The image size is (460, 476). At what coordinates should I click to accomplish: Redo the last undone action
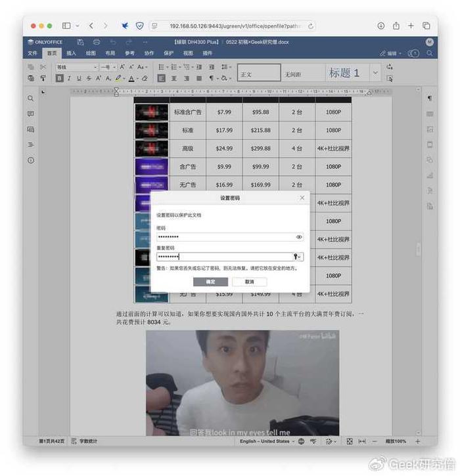tap(129, 42)
